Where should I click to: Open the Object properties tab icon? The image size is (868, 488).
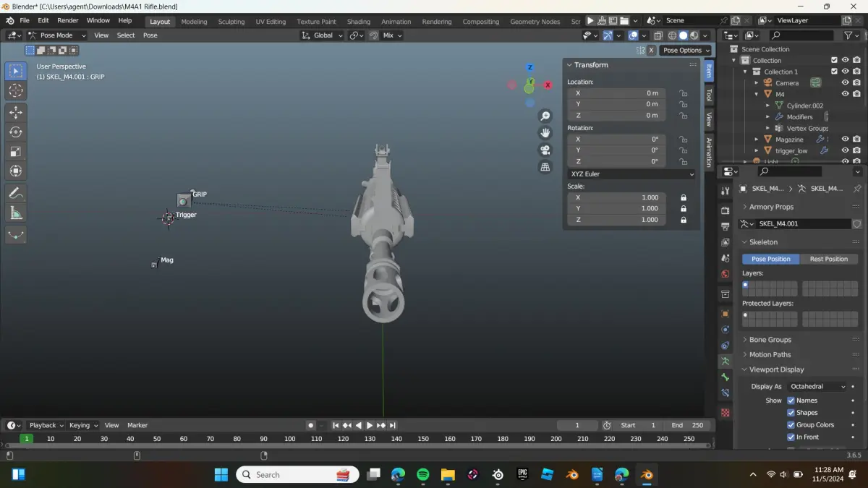(726, 314)
